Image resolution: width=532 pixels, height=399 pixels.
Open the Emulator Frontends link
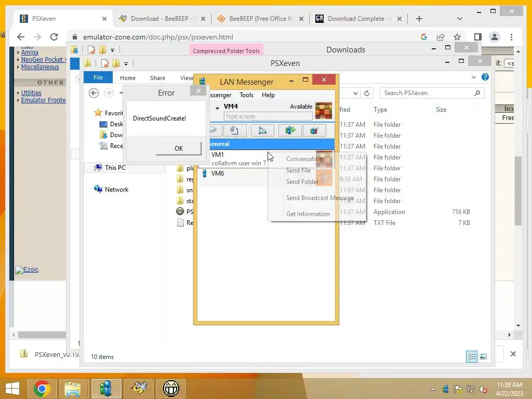pyautogui.click(x=44, y=100)
